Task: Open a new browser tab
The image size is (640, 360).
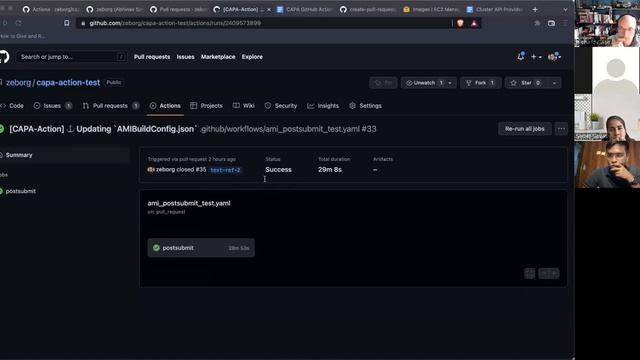Action: coord(535,9)
